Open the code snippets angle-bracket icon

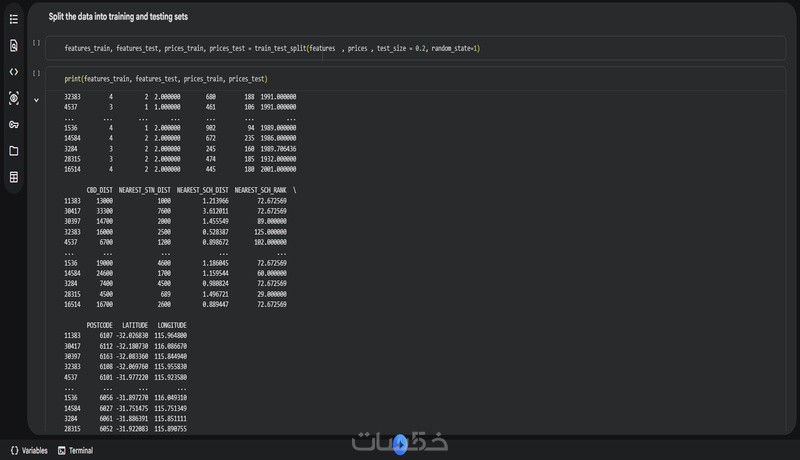click(x=14, y=72)
